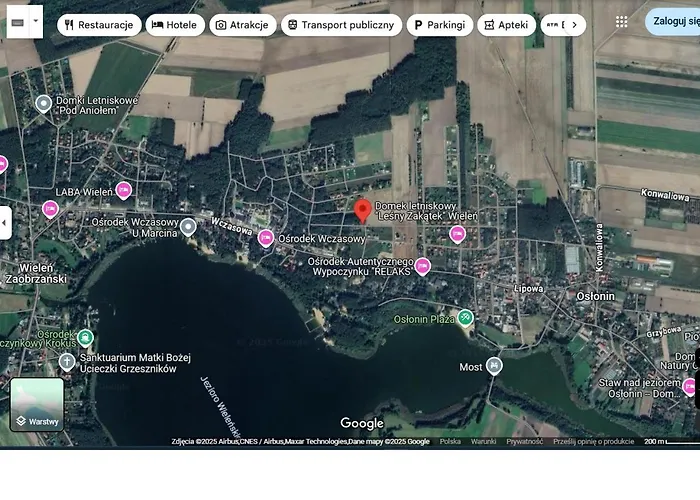700x500 pixels.
Task: Open the dropdown arrow beside top-left search box
Action: tap(36, 21)
